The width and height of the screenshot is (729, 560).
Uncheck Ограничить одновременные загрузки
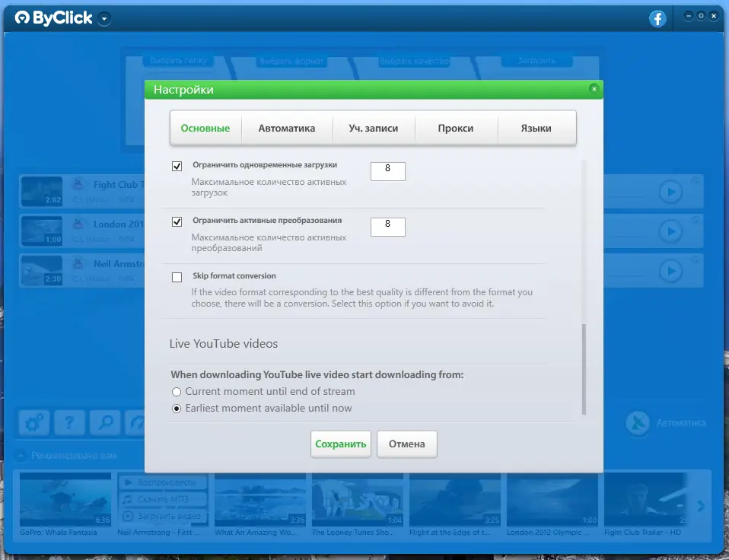[177, 166]
